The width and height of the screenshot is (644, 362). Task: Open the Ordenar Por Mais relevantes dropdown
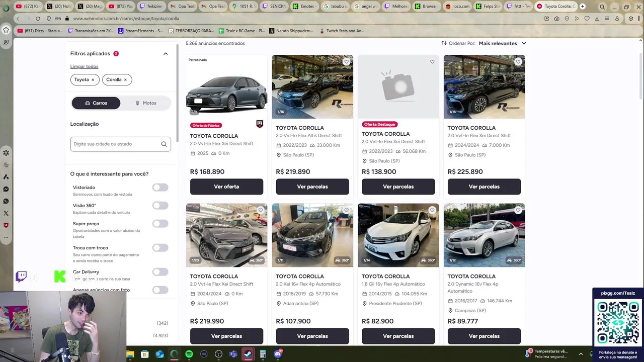click(x=502, y=44)
